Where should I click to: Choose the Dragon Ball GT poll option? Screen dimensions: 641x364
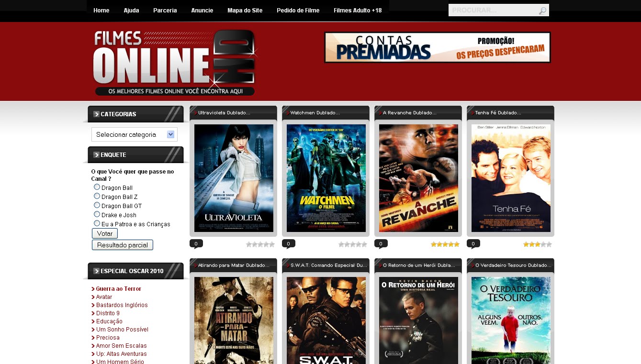97,205
